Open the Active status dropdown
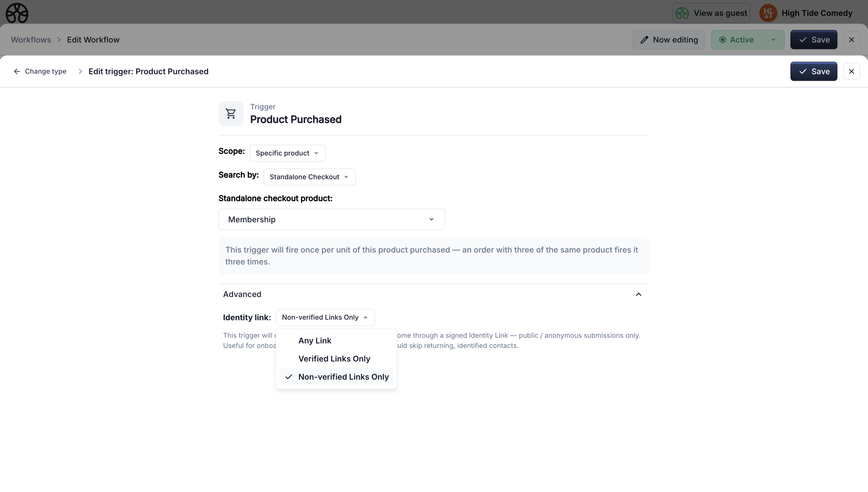 tap(747, 40)
